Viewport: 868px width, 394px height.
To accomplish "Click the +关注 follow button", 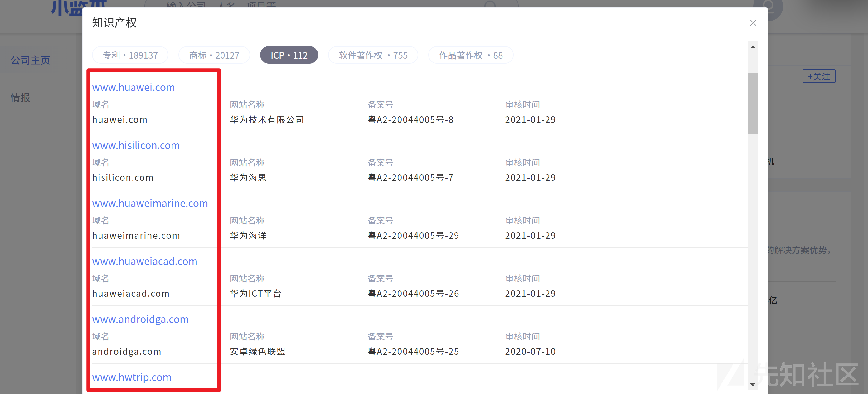I will pos(819,76).
